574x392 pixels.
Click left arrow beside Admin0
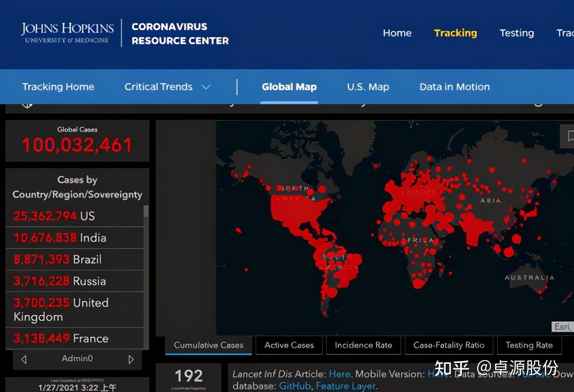24,359
